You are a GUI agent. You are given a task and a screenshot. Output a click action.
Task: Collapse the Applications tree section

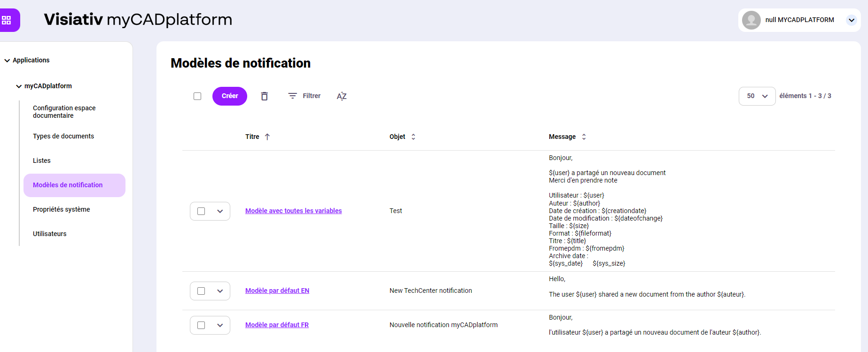point(7,61)
